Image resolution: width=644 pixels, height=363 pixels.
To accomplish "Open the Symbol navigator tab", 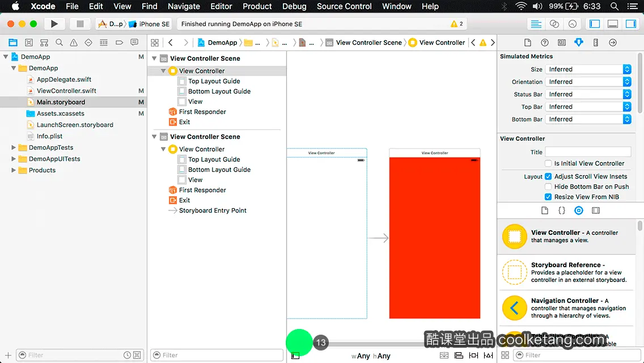I will pyautogui.click(x=29, y=43).
